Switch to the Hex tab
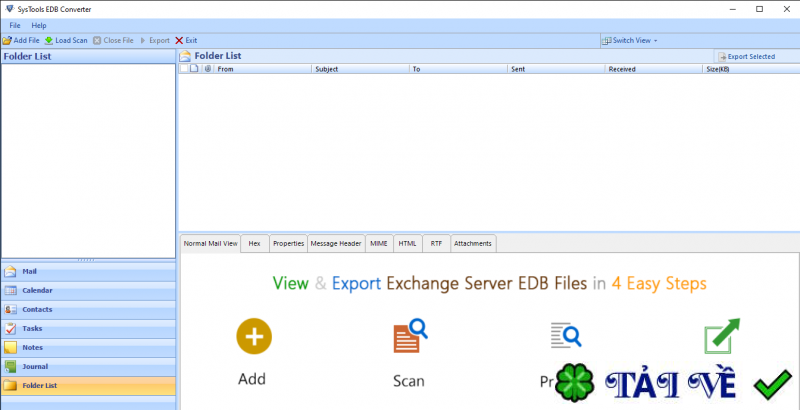 pyautogui.click(x=255, y=243)
